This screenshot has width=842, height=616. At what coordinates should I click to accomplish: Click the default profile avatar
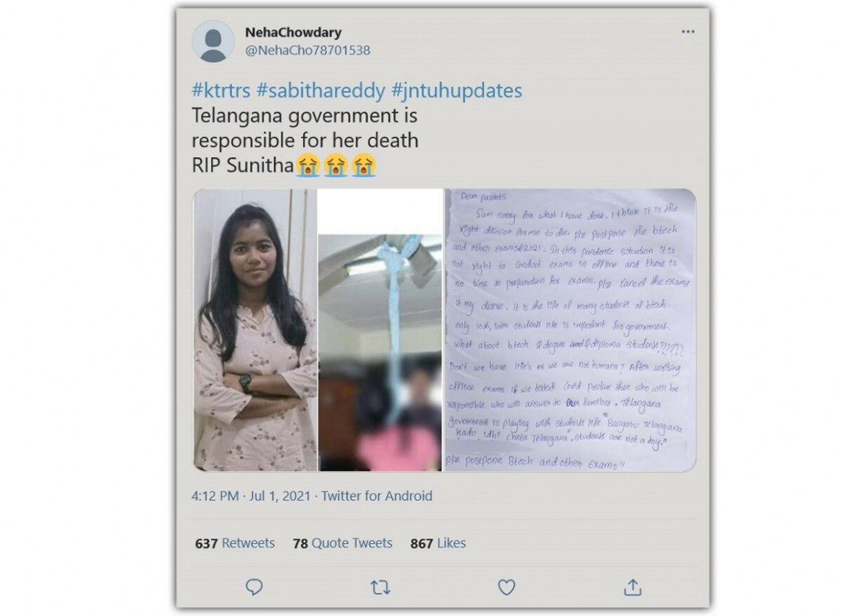[213, 41]
